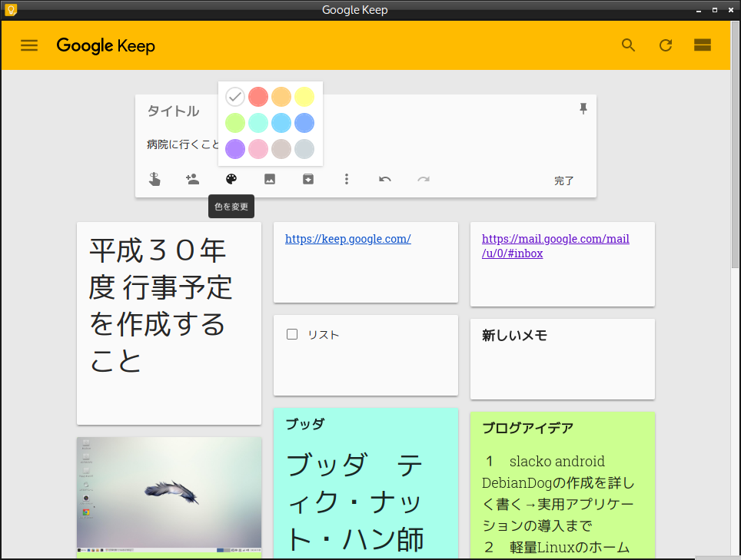Screen dimensions: 741x560
Task: Open the reminder icon on the note
Action: [x=155, y=179]
